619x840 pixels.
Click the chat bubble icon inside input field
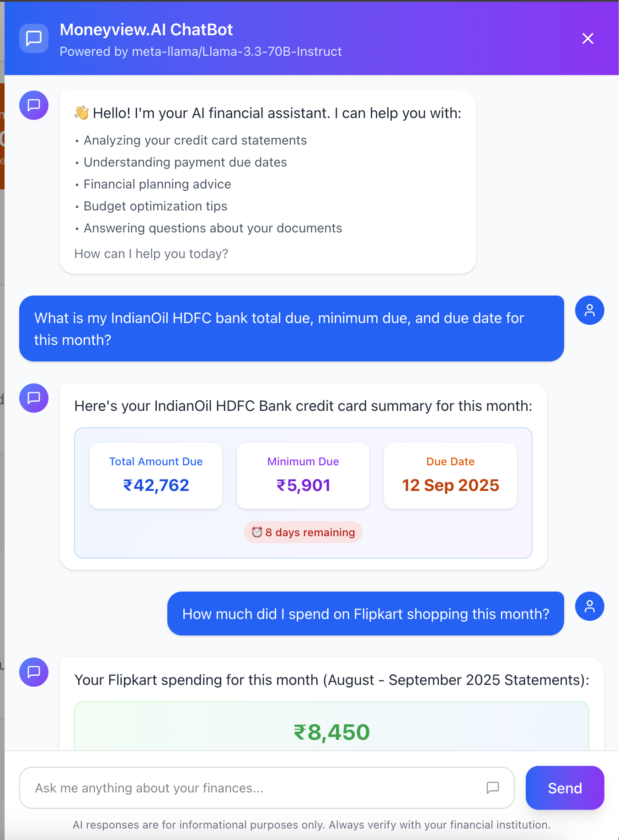click(x=492, y=787)
